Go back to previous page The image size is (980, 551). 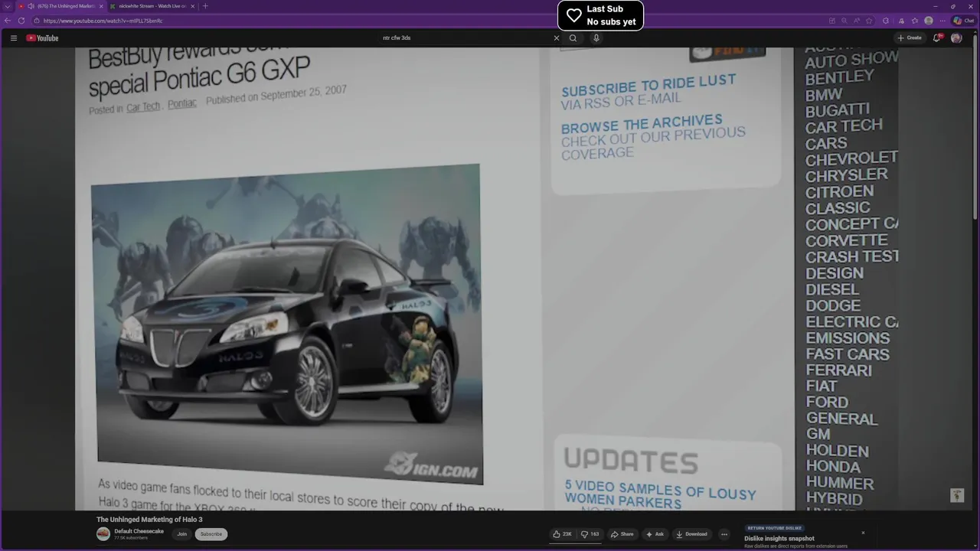pos(8,21)
